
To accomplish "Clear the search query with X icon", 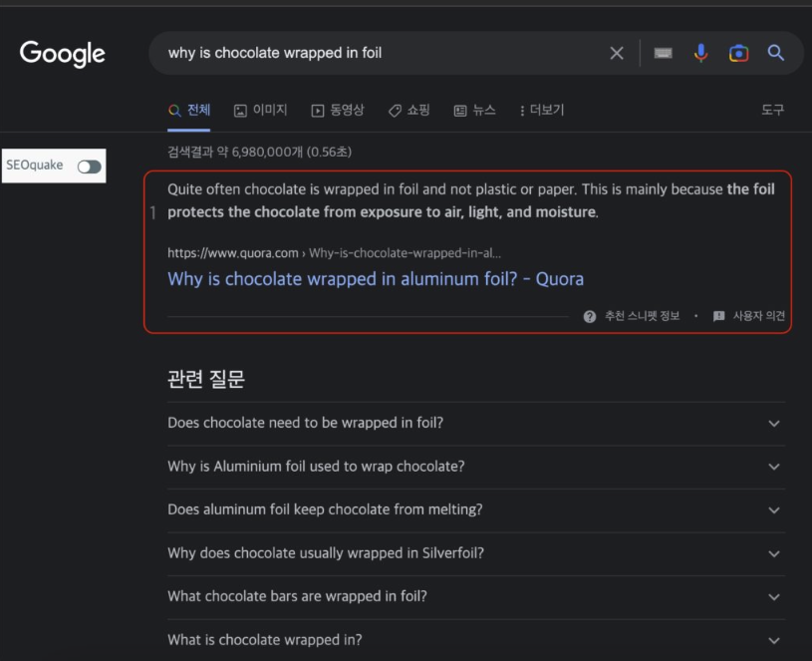I will [617, 53].
